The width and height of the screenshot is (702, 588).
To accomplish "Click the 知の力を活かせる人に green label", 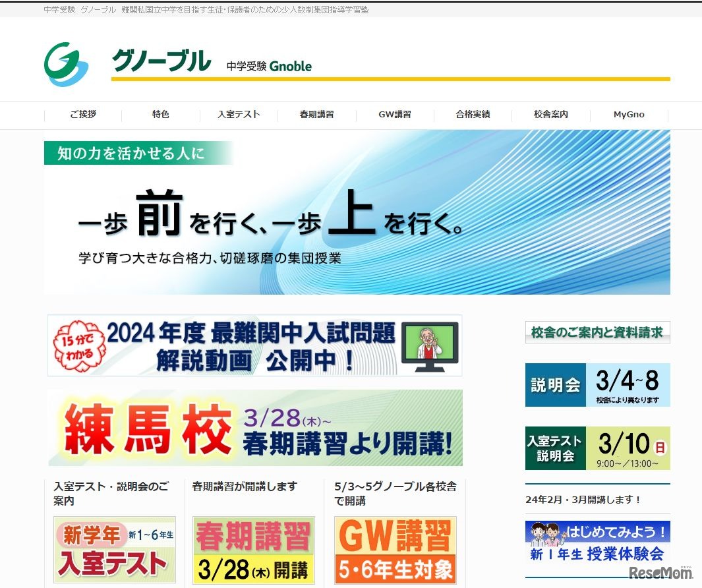I will 138,153.
